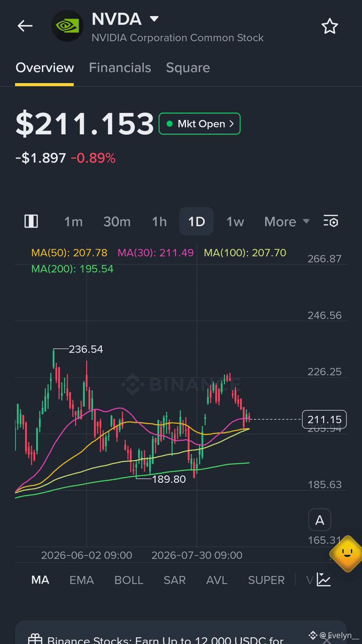The image size is (362, 644).
Task: Open chart indicator settings icon
Action: (x=331, y=221)
